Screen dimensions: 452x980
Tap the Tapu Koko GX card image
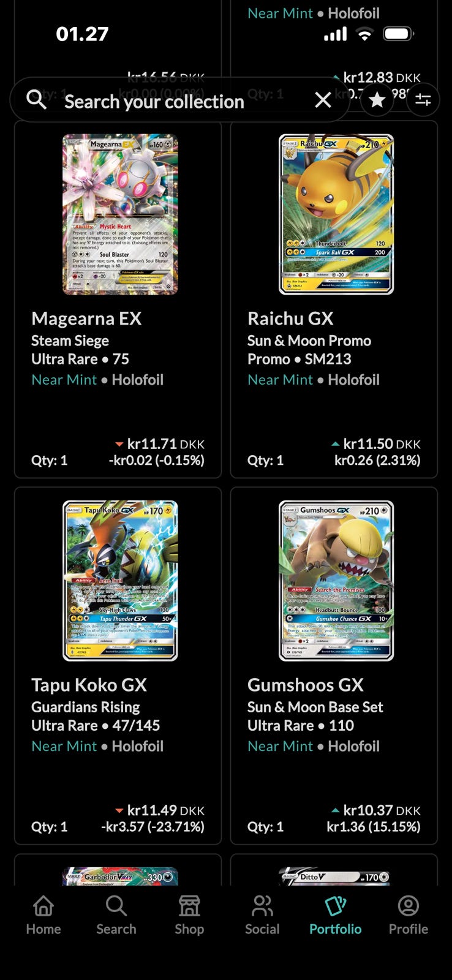120,581
